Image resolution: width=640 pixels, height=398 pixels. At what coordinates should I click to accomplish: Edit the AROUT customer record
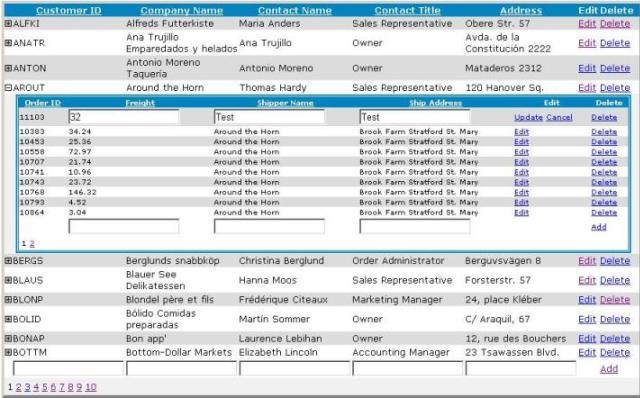click(x=587, y=87)
